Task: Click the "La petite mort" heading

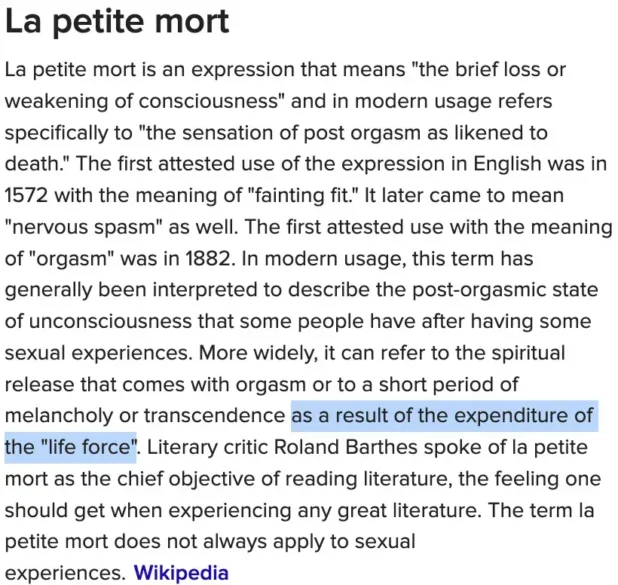Action: pos(117,21)
